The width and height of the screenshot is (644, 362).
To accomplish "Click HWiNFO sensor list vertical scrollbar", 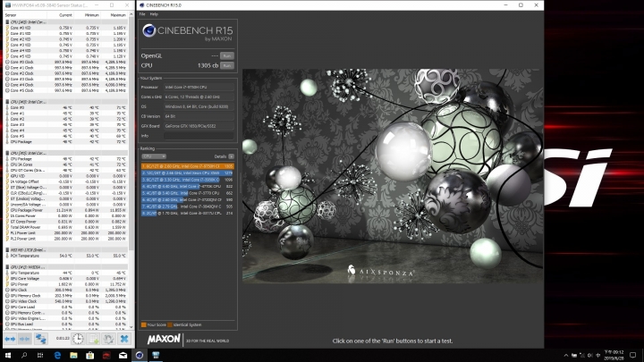I will 131,134.
